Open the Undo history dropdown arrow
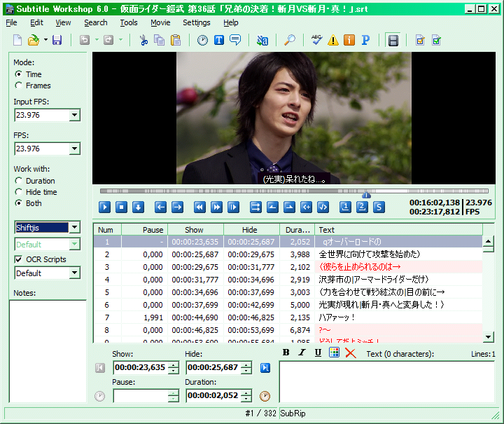Viewport: 504px width, 424px height. (x=97, y=40)
